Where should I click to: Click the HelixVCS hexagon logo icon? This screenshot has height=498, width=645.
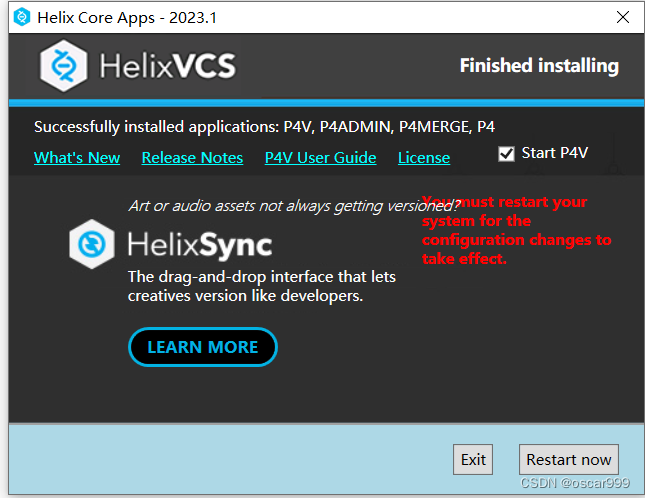click(x=63, y=66)
